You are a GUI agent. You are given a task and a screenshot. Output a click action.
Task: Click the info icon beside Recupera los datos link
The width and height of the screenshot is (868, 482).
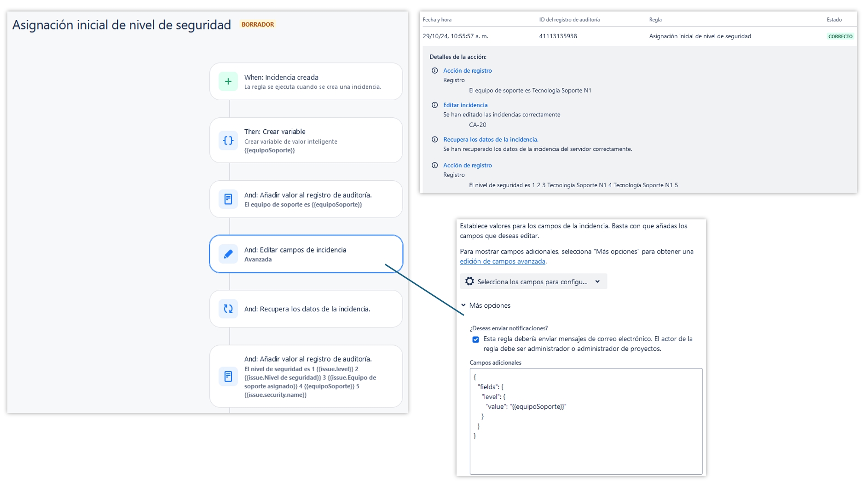434,139
